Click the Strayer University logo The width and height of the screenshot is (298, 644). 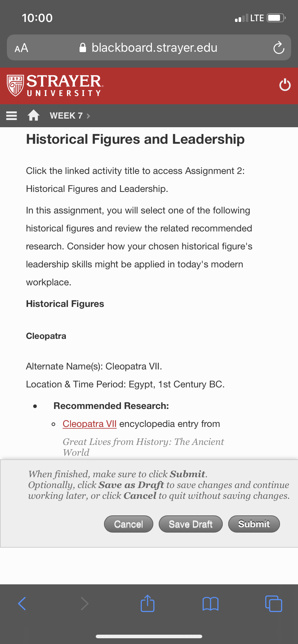click(x=55, y=85)
